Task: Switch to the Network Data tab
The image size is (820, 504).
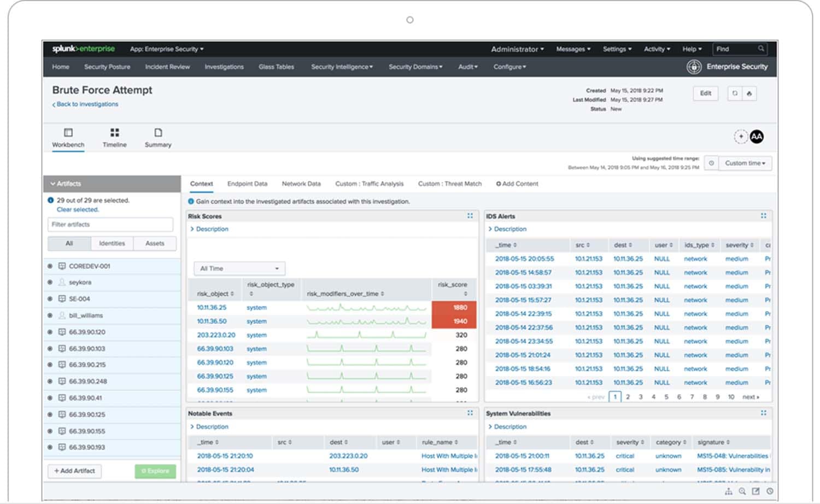Action: (301, 184)
